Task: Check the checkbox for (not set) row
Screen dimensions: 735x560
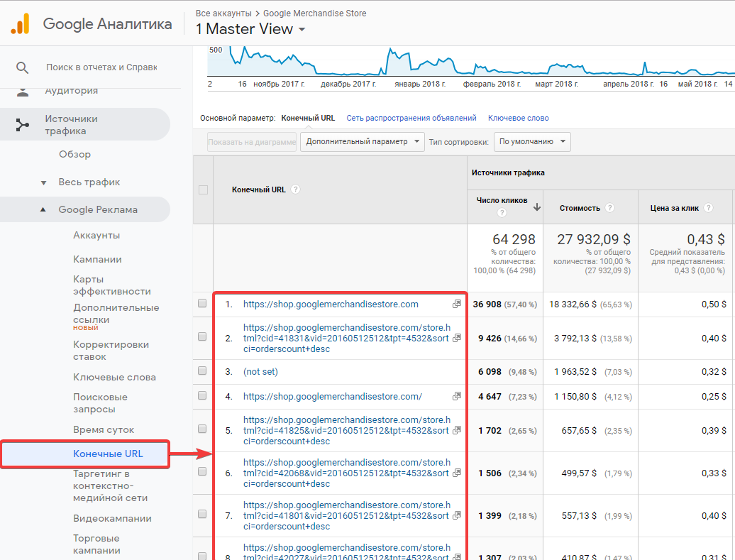Action: pos(202,371)
